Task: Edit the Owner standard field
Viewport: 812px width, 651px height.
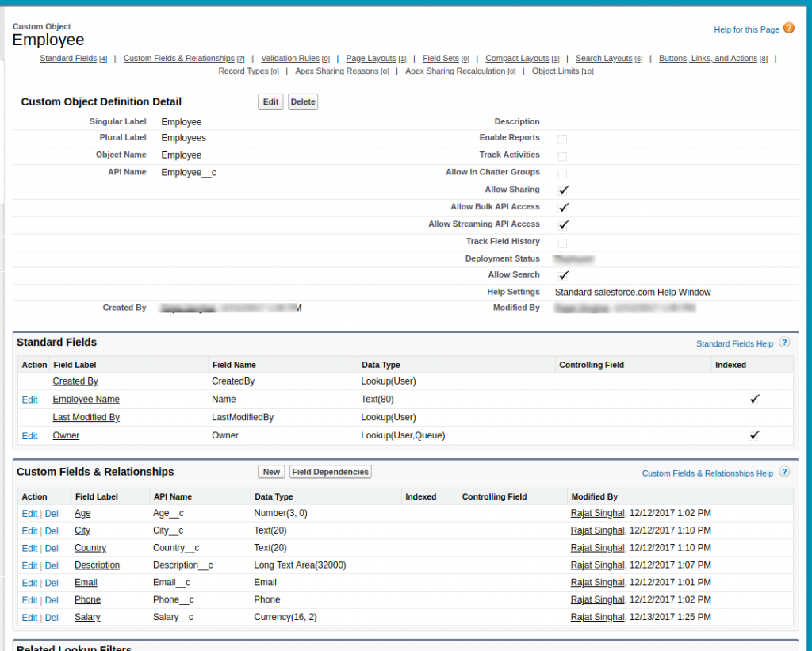Action: [29, 436]
